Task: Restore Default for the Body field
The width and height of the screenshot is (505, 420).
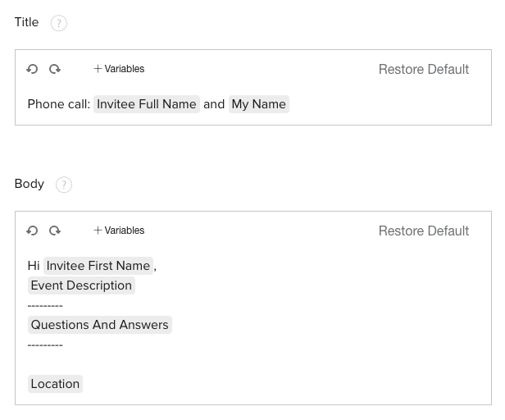Action: [424, 231]
